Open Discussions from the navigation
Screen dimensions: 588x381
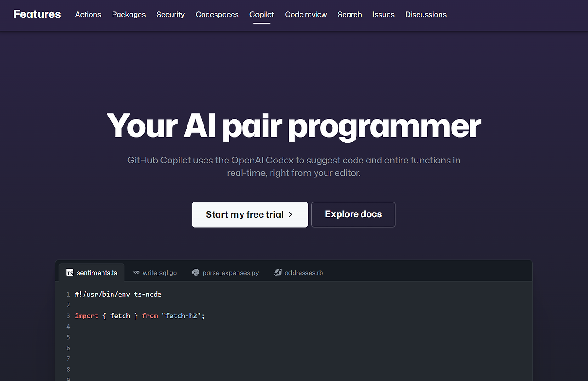426,15
